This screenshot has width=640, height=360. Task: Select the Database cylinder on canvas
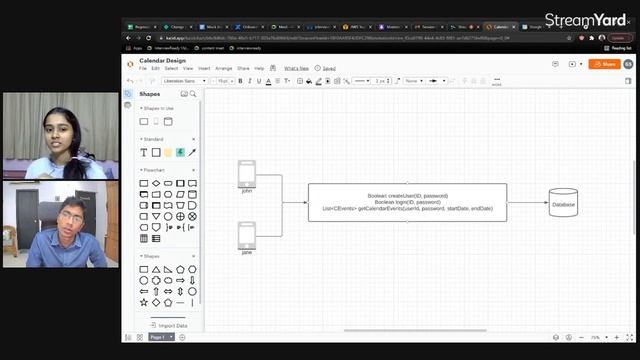pyautogui.click(x=563, y=202)
